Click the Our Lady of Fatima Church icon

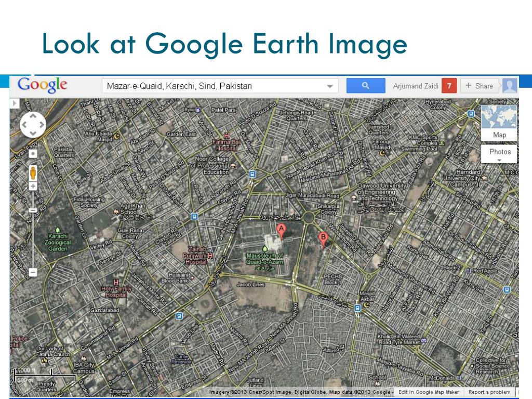45,361
